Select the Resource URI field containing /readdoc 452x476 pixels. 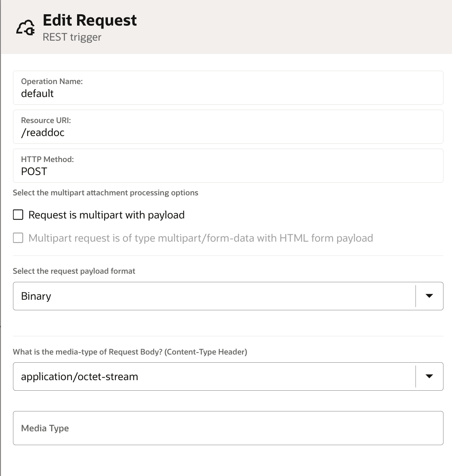[228, 127]
